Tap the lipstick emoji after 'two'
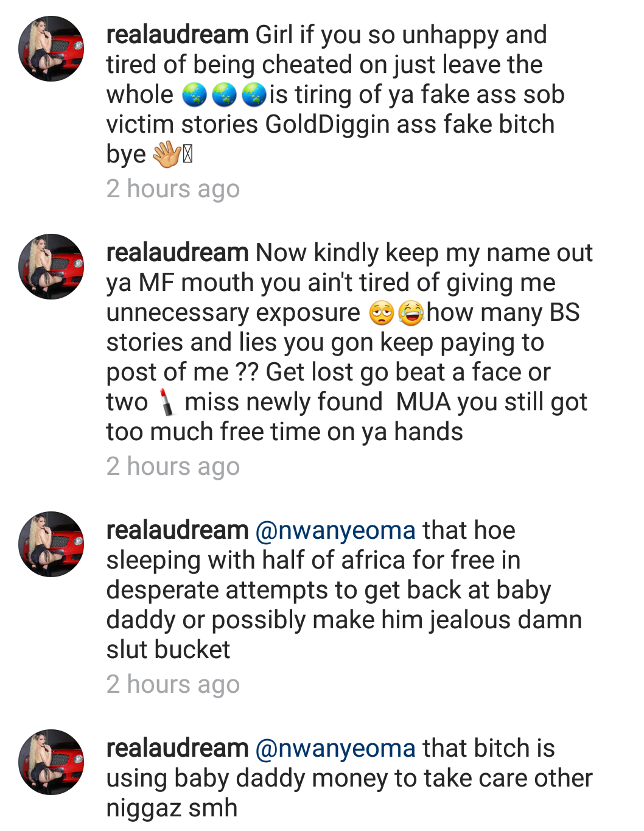Image resolution: width=644 pixels, height=831 pixels. [x=166, y=402]
